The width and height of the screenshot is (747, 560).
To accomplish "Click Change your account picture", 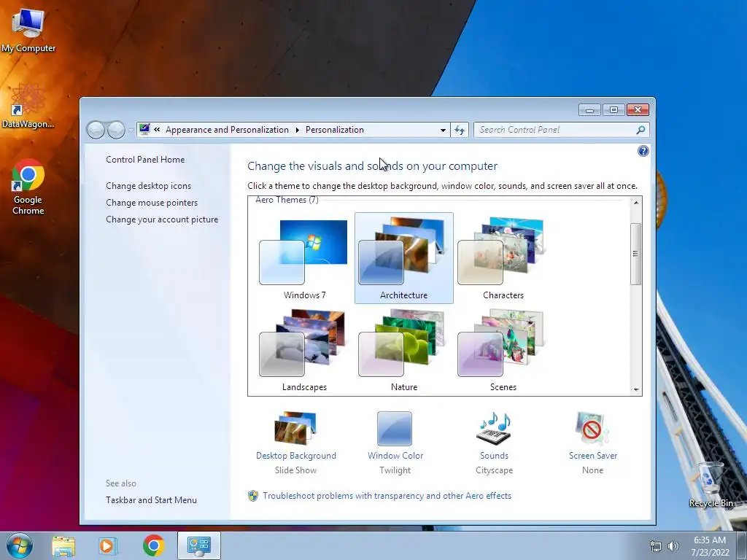I will point(162,219).
